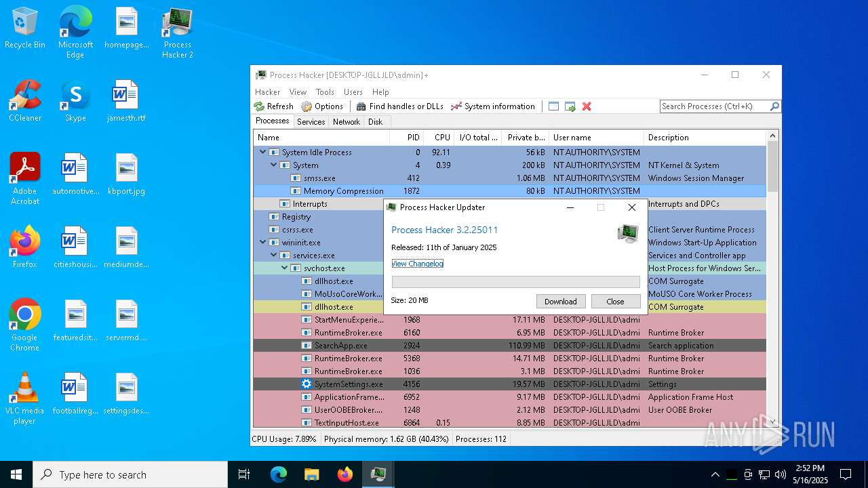Select jamesth.rtf desktop file
Viewport: 868px width, 488px height.
(x=126, y=101)
